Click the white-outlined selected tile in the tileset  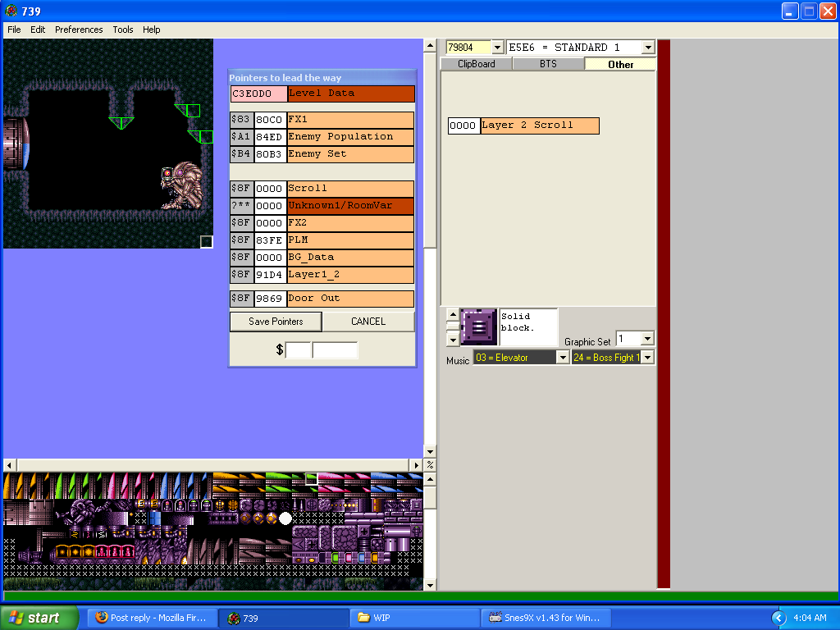coord(311,479)
